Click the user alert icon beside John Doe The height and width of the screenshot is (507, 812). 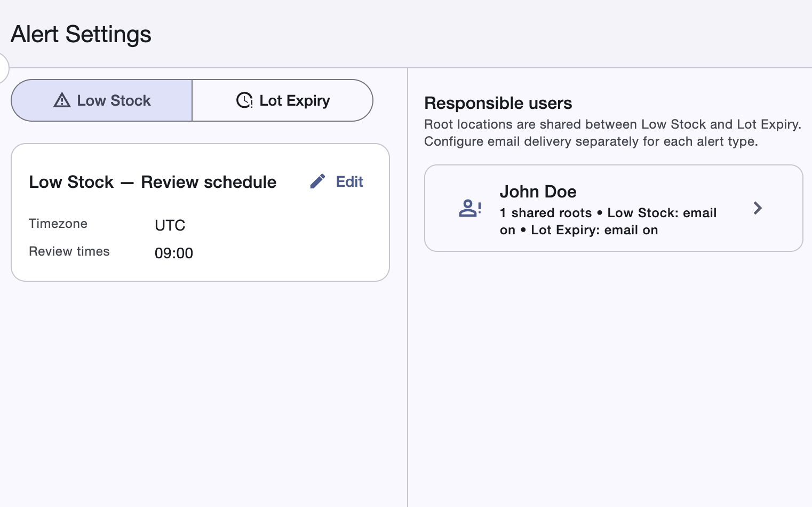click(470, 208)
